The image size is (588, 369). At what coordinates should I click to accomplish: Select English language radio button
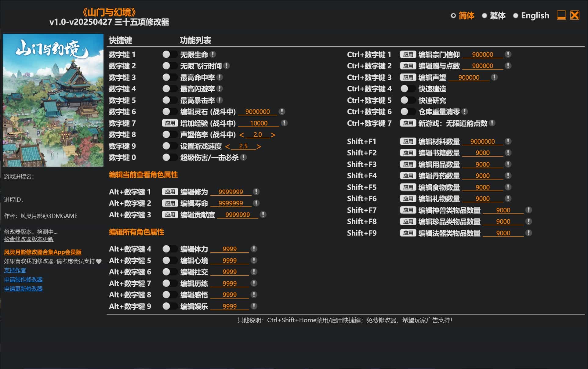[x=516, y=16]
